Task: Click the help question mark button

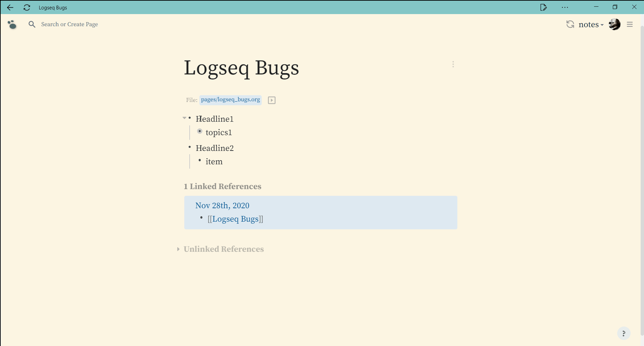Action: click(624, 333)
